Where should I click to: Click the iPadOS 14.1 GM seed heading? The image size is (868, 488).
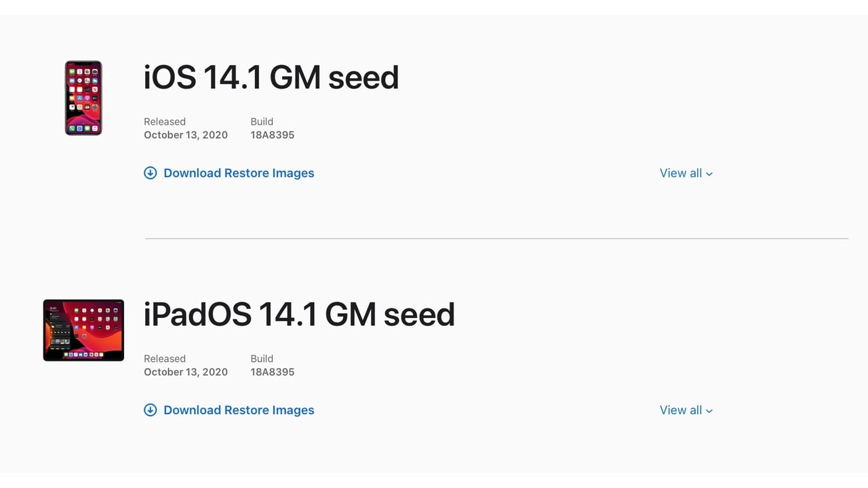tap(299, 314)
